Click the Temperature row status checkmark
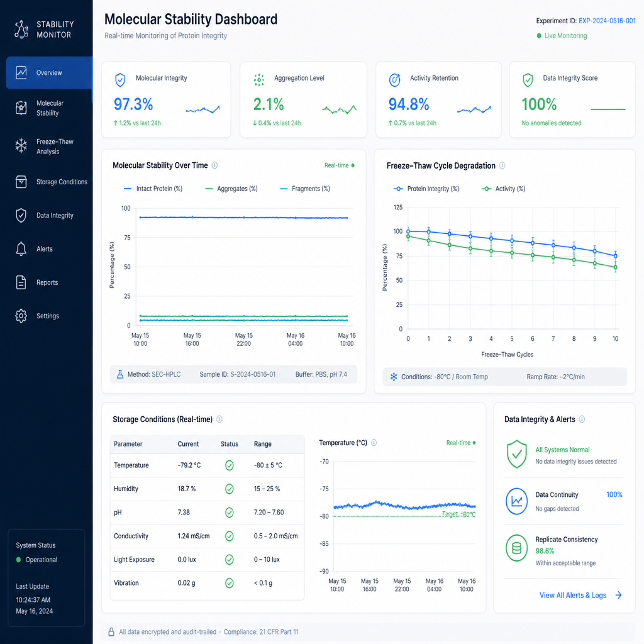 pos(230,465)
